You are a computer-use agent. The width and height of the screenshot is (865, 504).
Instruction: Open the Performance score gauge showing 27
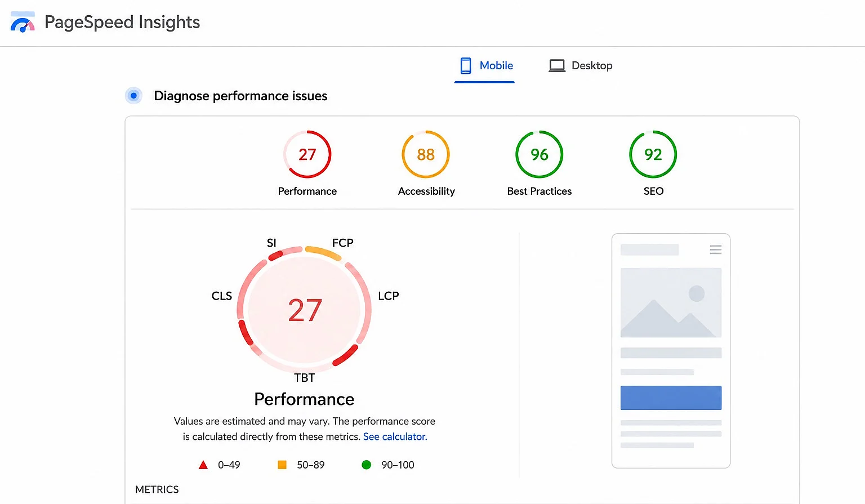coord(307,154)
